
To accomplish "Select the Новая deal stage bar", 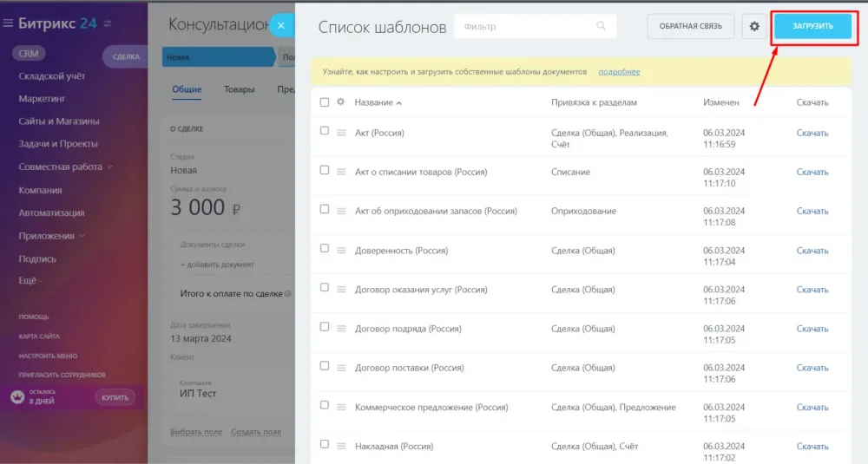I will 218,57.
